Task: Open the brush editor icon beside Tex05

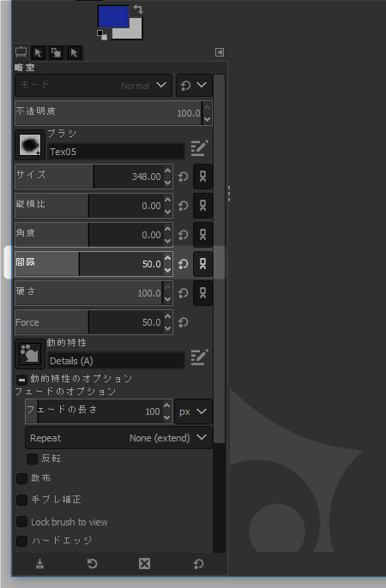Action: pos(199,147)
